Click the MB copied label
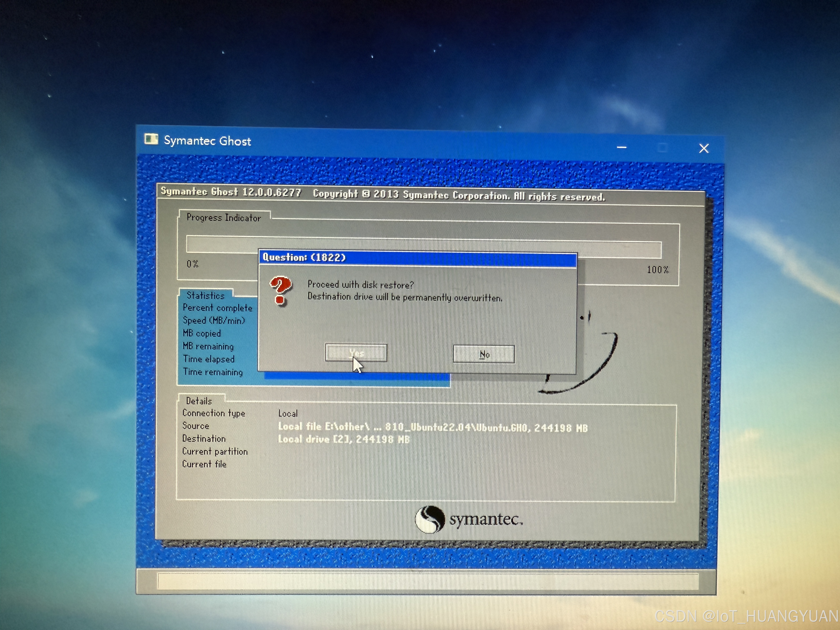The width and height of the screenshot is (840, 630). click(202, 333)
